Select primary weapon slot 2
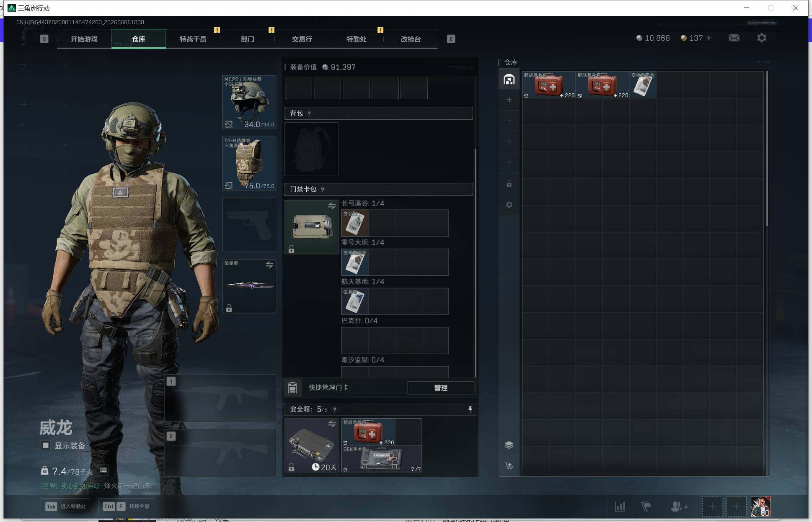 (x=220, y=453)
